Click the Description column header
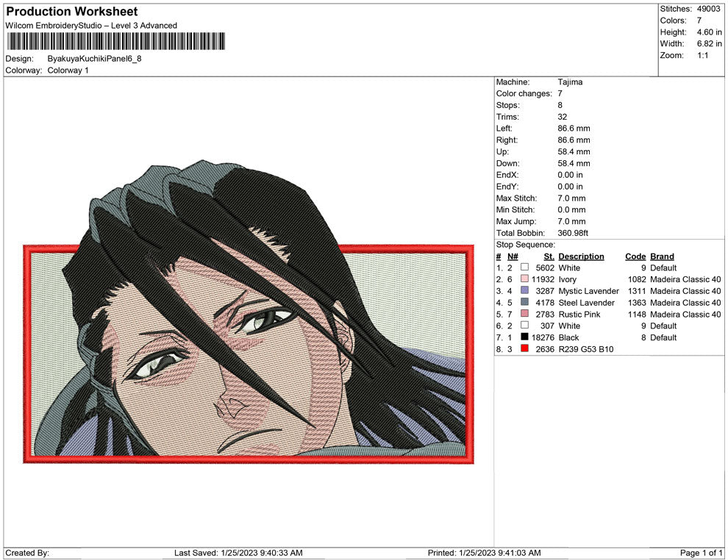Screen dimensions: 728x560 point(581,256)
